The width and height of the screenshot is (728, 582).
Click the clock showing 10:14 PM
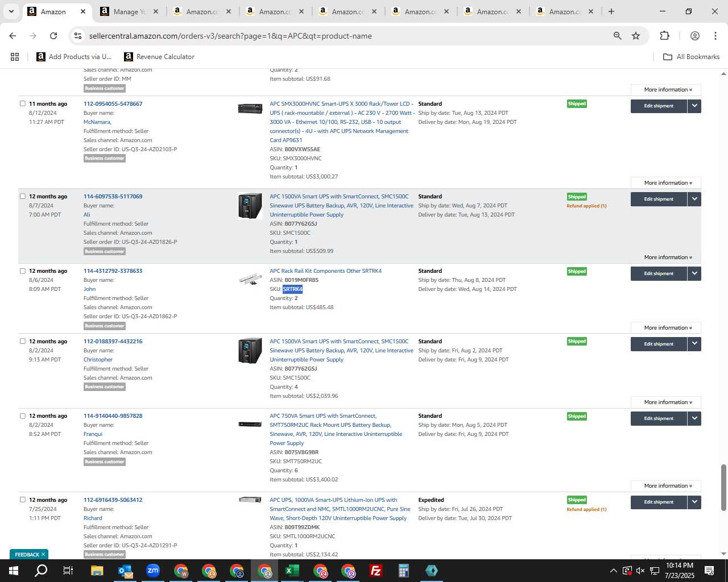pyautogui.click(x=680, y=566)
